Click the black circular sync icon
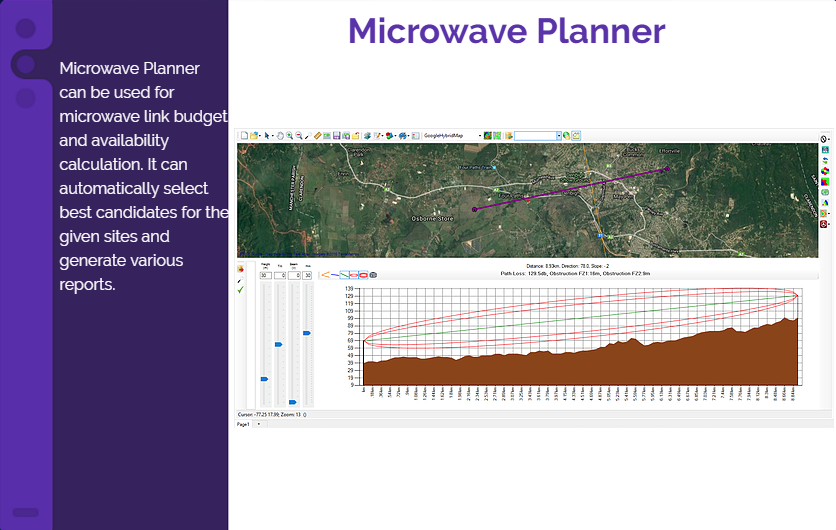 tap(824, 139)
